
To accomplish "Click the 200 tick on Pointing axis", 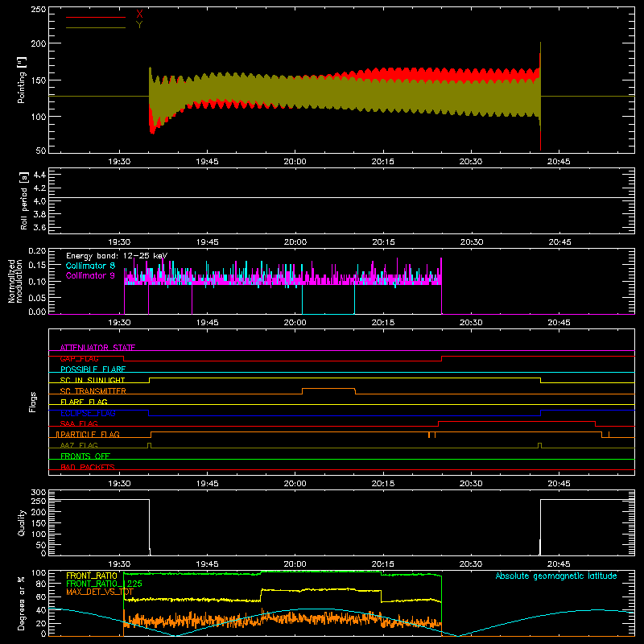I will tap(39, 43).
